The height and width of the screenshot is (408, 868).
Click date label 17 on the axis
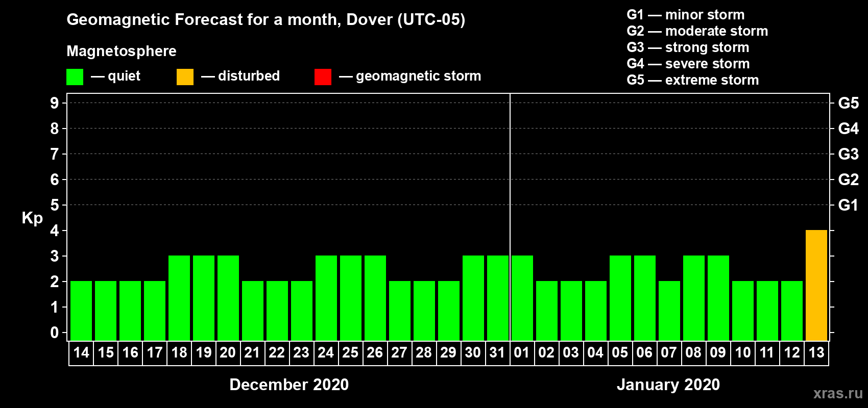[155, 352]
